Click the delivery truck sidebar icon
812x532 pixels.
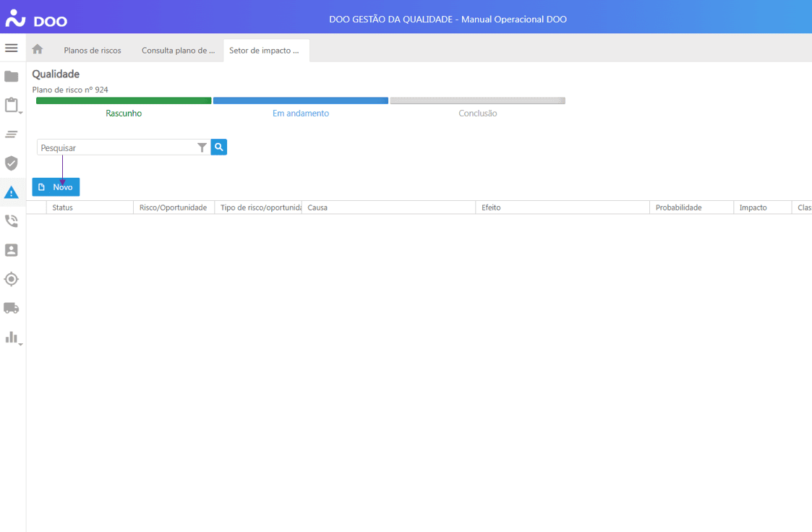pos(12,308)
